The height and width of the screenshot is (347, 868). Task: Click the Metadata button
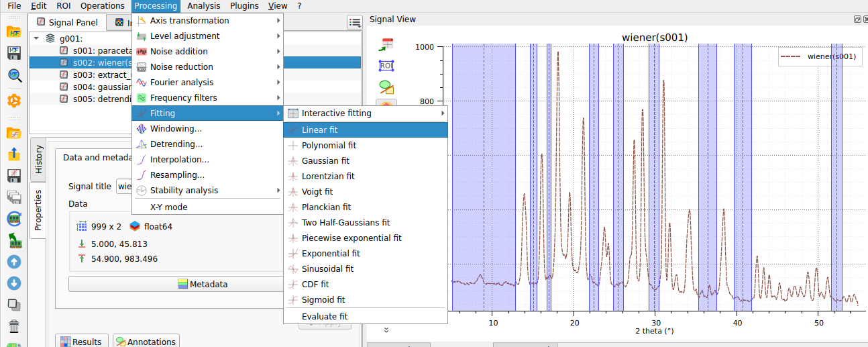(x=176, y=284)
